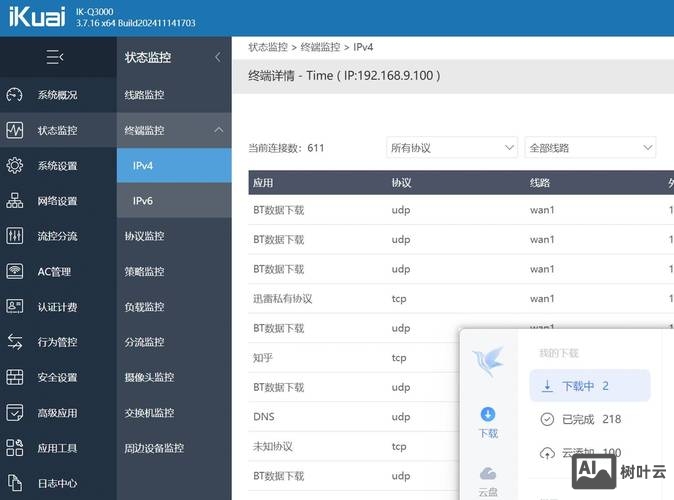
Task: Click the cloud disk icon in Xunlei
Action: (x=488, y=473)
